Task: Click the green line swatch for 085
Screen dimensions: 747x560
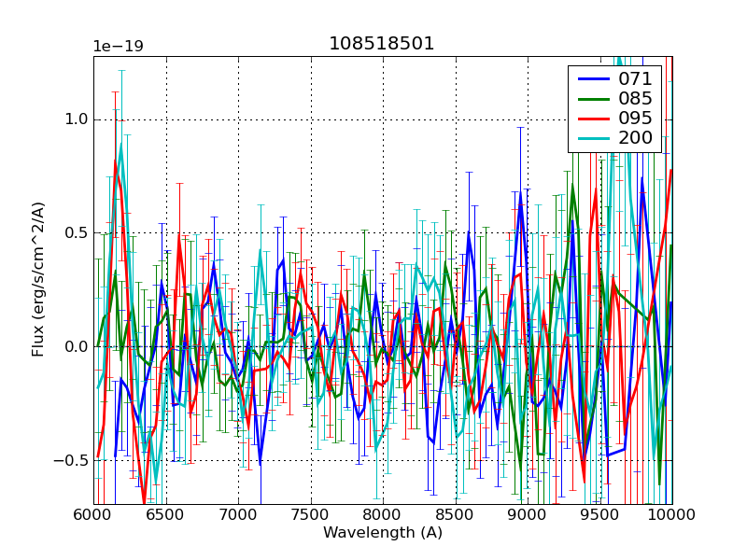Action: [593, 99]
